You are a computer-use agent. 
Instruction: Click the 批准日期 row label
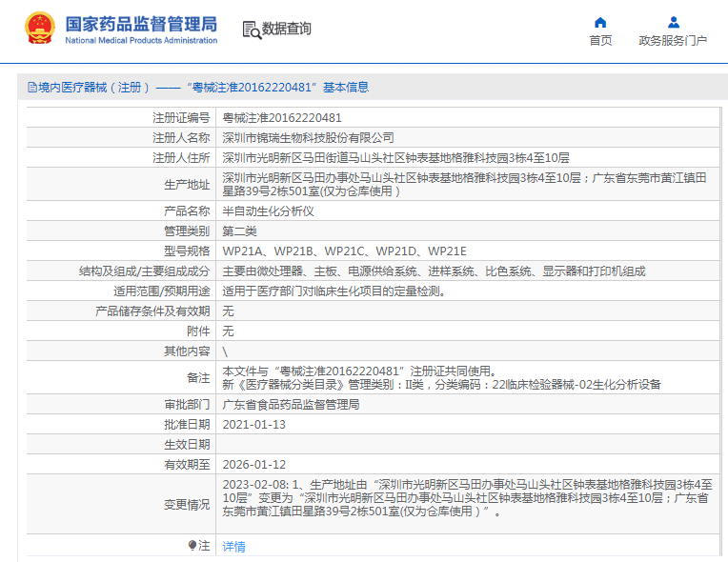(187, 425)
